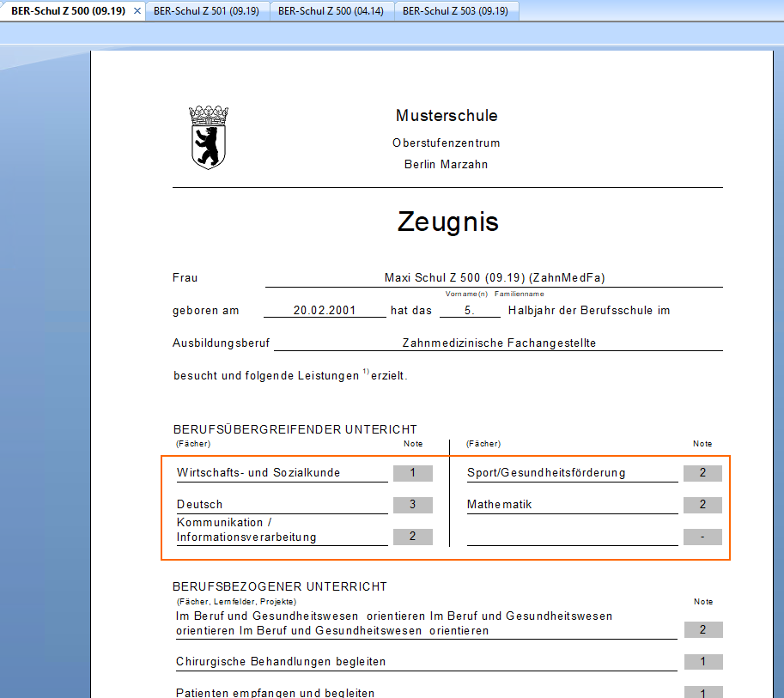784x698 pixels.
Task: Click the Ausbildungsberuf label
Action: coord(221,343)
